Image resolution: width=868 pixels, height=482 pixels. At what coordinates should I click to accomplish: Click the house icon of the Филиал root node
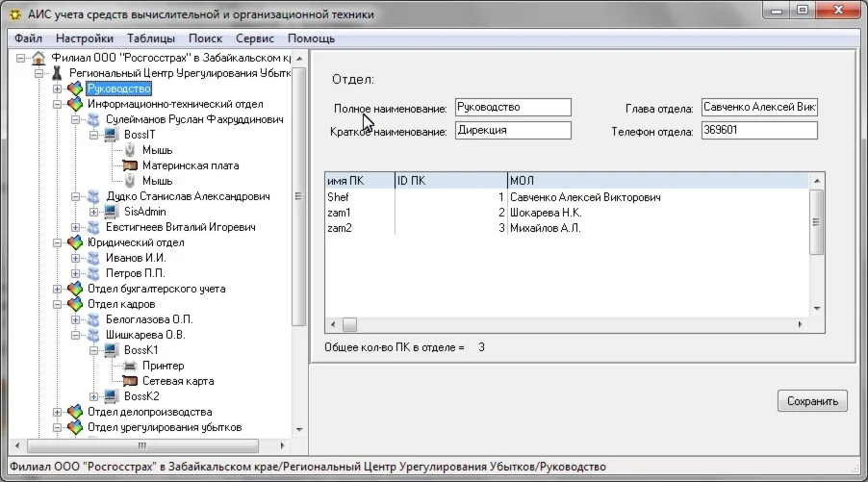tap(38, 58)
